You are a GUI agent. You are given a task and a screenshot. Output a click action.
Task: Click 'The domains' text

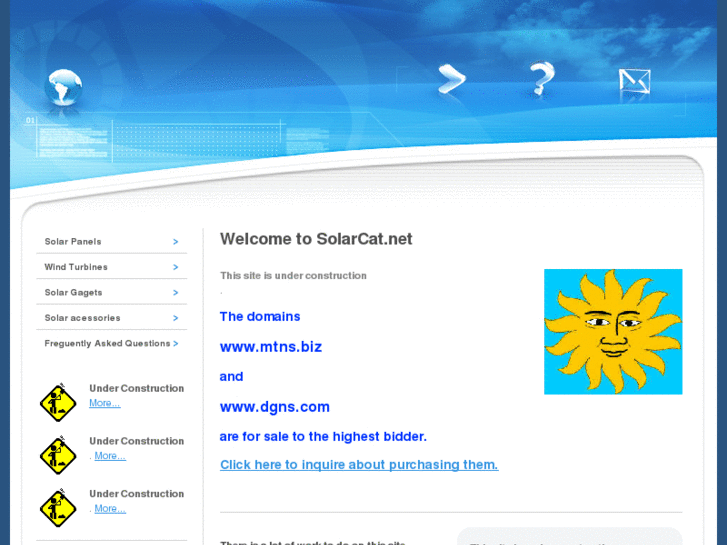point(260,316)
